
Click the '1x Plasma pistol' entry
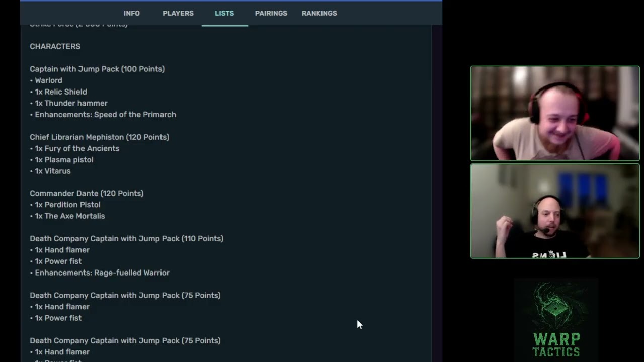[61, 160]
